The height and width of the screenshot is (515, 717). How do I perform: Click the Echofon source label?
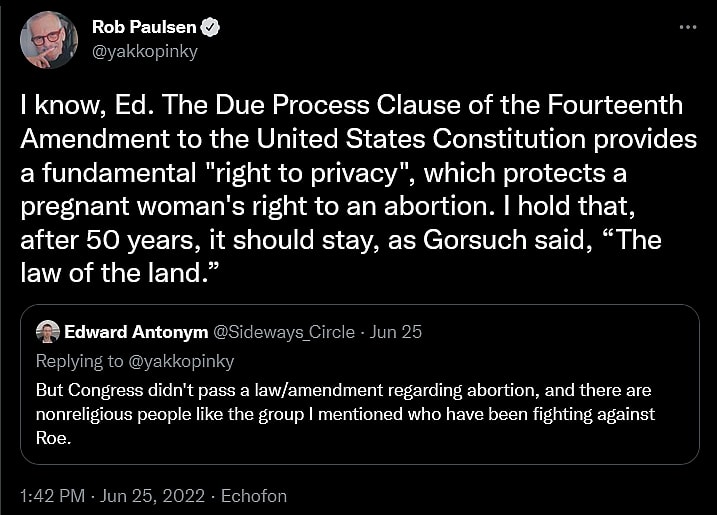(254, 493)
